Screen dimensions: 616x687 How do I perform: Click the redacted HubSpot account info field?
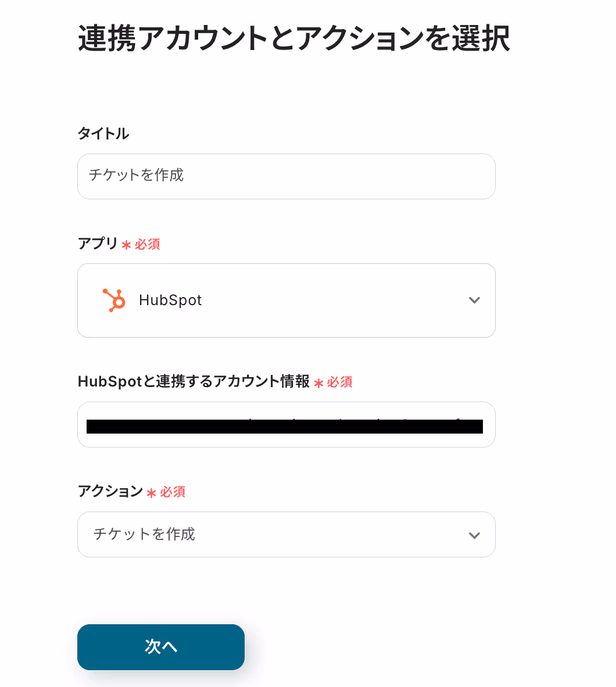point(286,424)
